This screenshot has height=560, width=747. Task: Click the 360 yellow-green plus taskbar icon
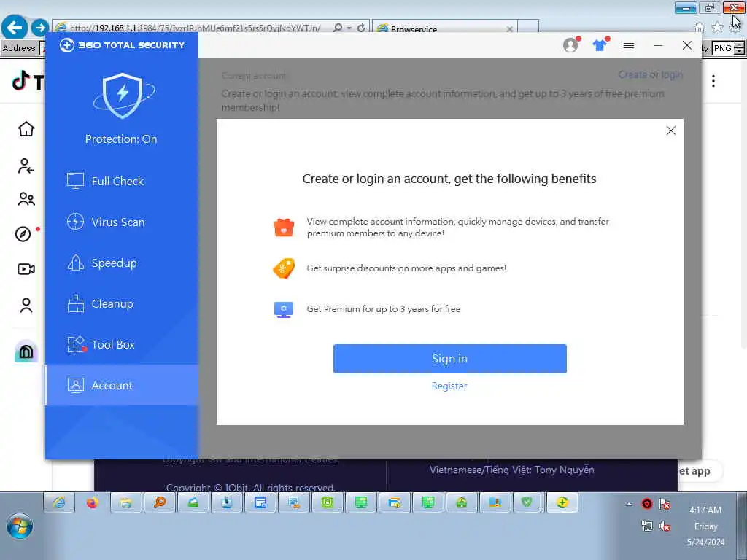pos(562,502)
